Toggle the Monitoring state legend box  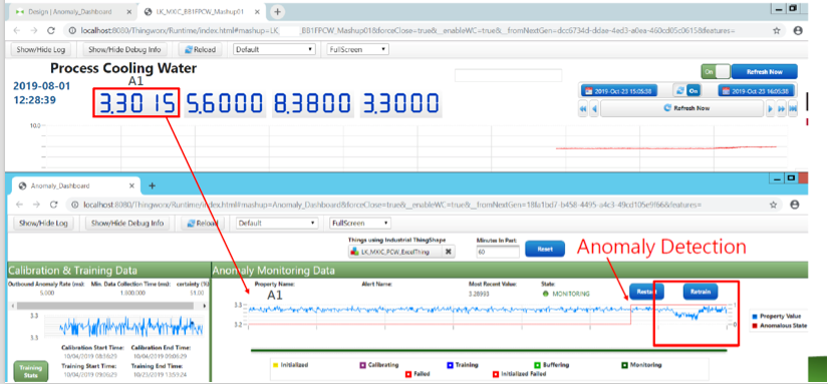click(626, 364)
